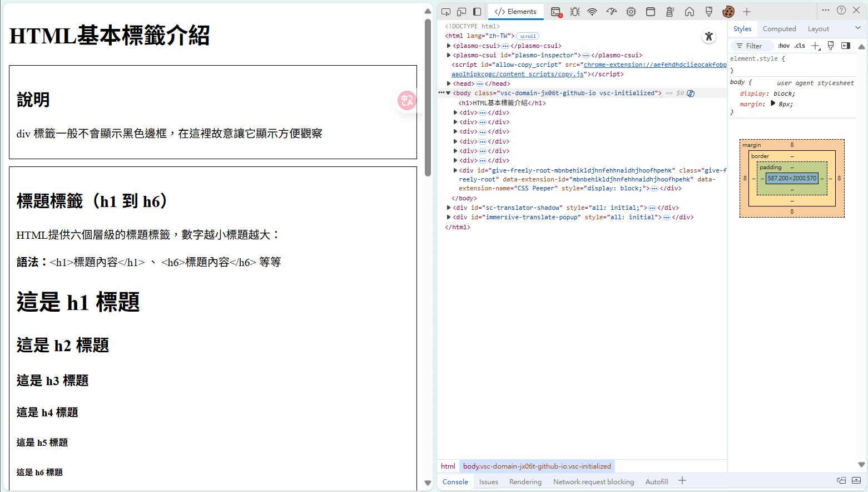Image resolution: width=868 pixels, height=492 pixels.
Task: Open the Customize DevTools three-dot menu
Action: click(826, 10)
